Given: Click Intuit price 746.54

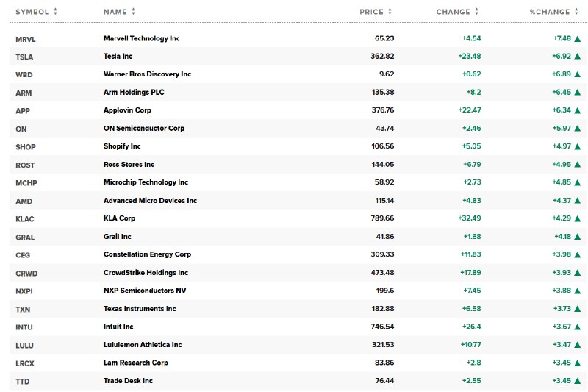Looking at the screenshot, I should (x=382, y=327).
